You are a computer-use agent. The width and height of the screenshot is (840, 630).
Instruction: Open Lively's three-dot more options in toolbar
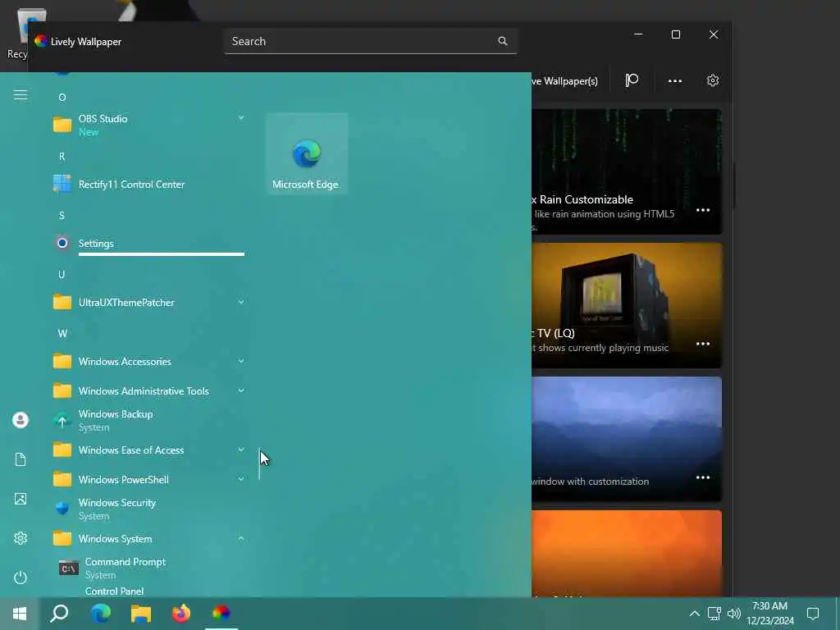coord(675,81)
